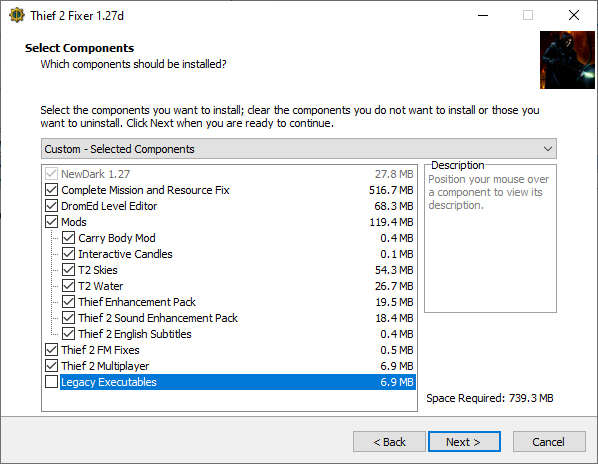This screenshot has width=598, height=464.
Task: Uncheck DromEd Level Editor component
Action: (51, 206)
